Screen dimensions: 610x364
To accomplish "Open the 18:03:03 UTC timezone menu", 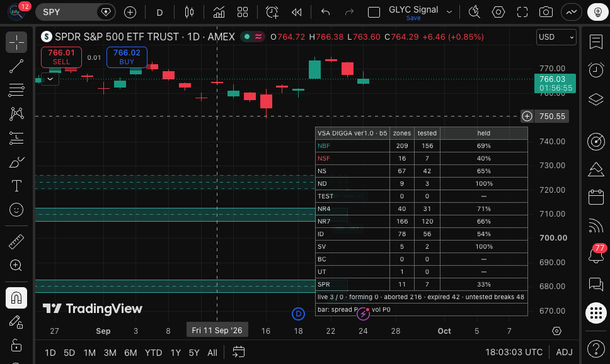I will (x=514, y=352).
